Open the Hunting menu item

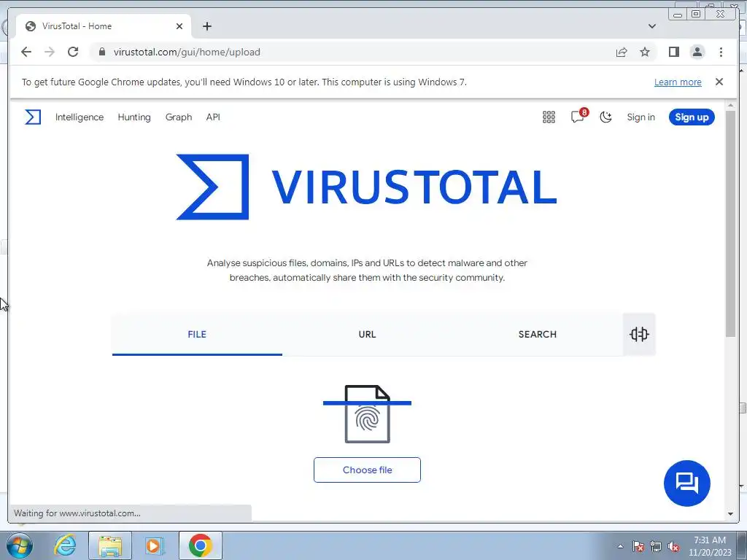tap(134, 117)
